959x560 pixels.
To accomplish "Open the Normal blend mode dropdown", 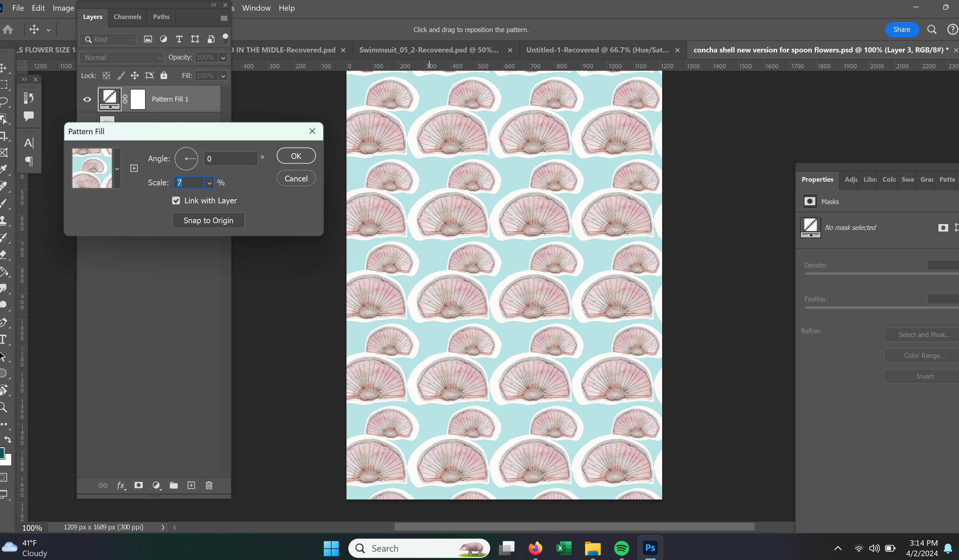I will [121, 57].
